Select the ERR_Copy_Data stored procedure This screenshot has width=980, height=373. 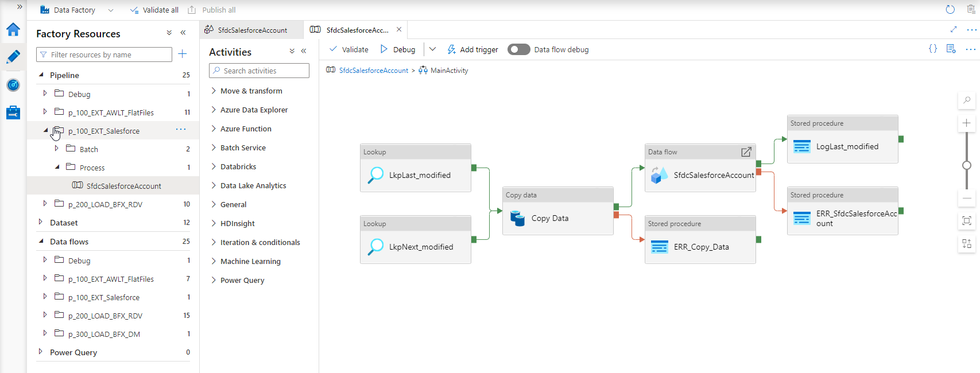coord(700,239)
